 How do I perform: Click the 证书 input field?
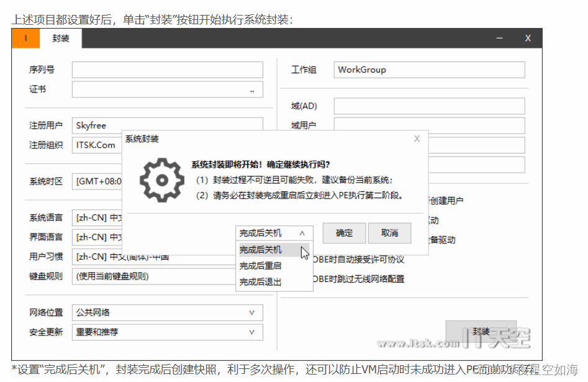(167, 89)
